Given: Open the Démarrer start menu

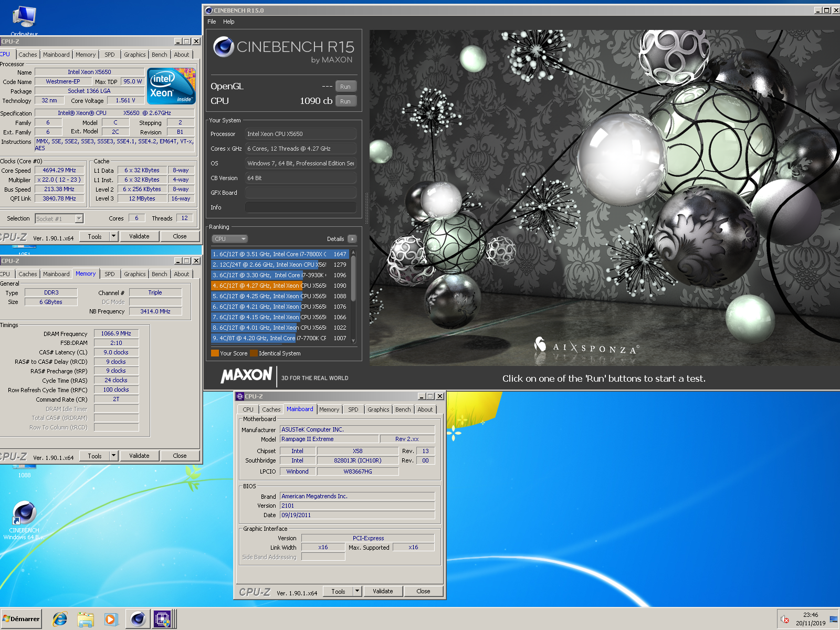Looking at the screenshot, I should (21, 619).
